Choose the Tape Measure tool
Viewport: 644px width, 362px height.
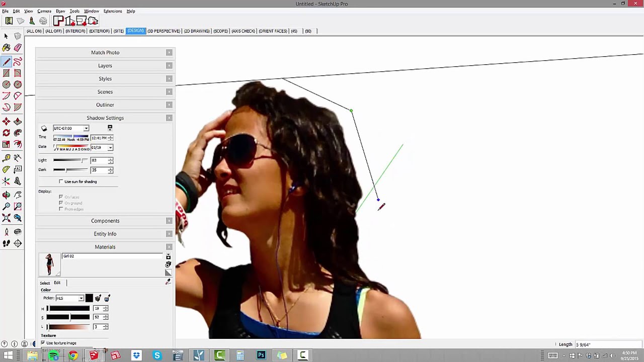pyautogui.click(x=6, y=158)
